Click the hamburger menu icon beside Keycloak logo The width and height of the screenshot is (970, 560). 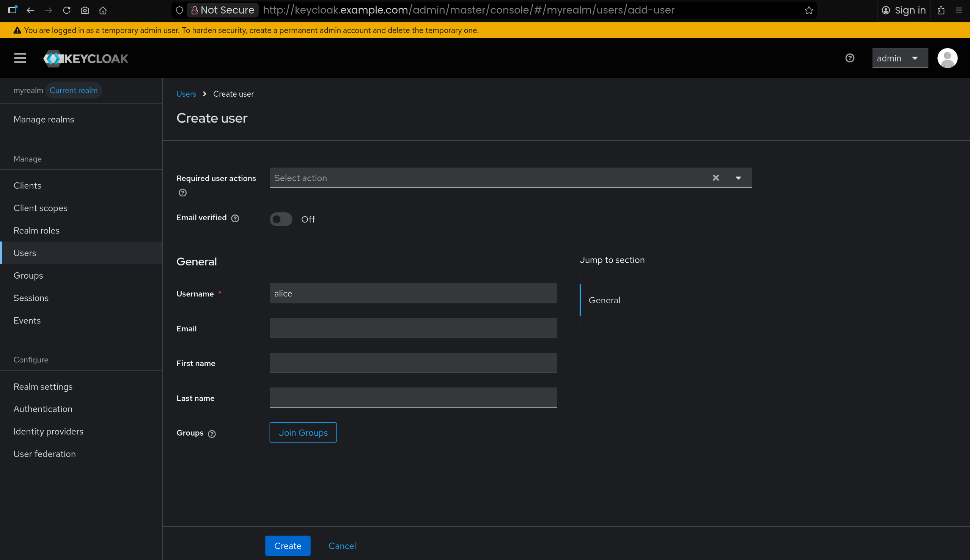point(20,58)
